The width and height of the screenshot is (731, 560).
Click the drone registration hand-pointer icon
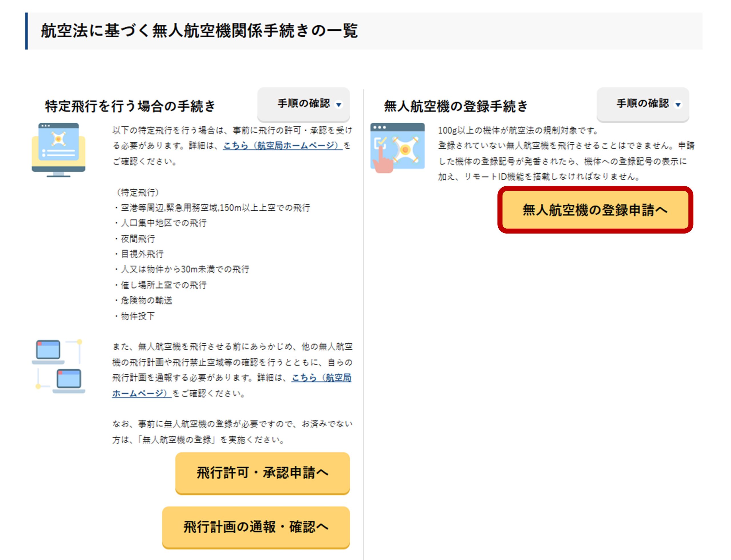[x=397, y=147]
